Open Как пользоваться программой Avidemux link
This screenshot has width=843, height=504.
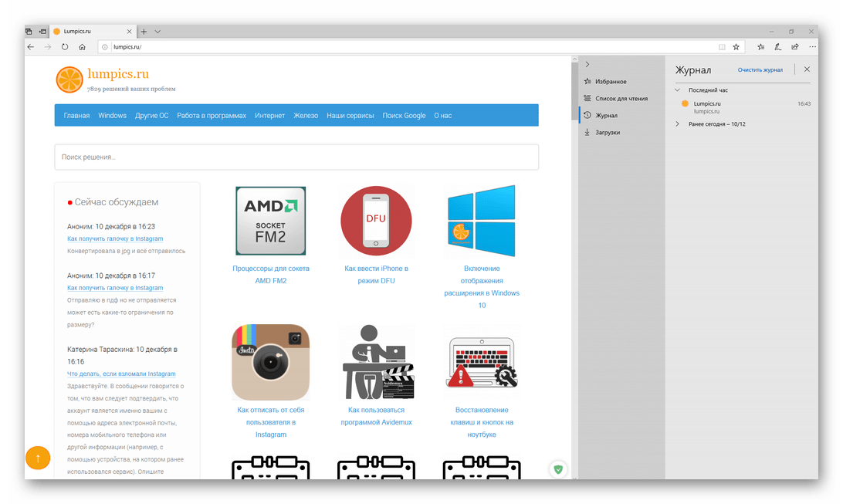click(x=376, y=416)
